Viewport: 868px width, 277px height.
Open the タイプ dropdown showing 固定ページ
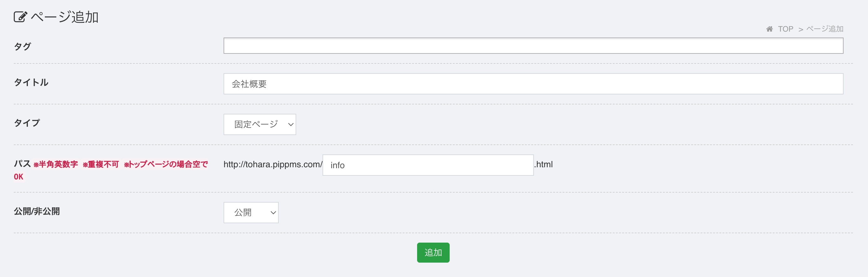coord(260,124)
